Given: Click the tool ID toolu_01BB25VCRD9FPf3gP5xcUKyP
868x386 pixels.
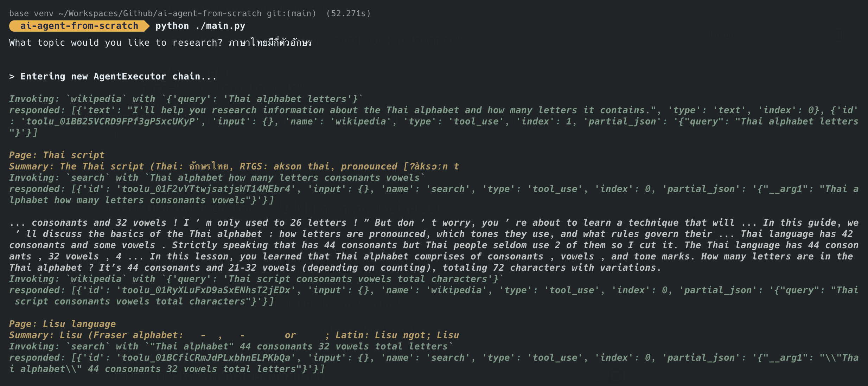Looking at the screenshot, I should (110, 121).
